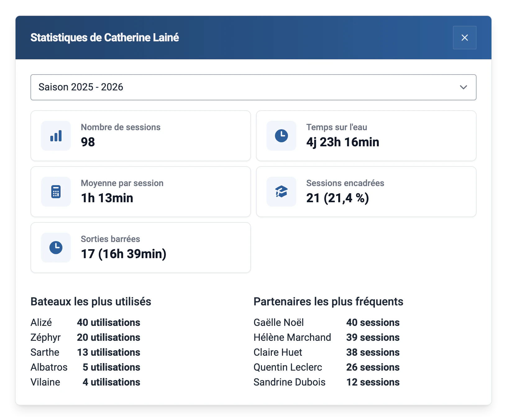507x420 pixels.
Task: Click the average value 1h 13min
Action: [107, 198]
